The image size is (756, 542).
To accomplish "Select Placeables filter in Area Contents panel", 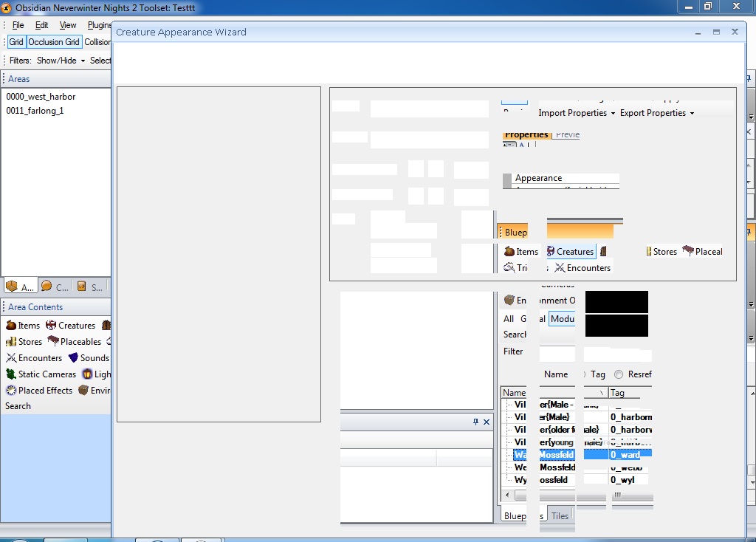I will pyautogui.click(x=75, y=341).
